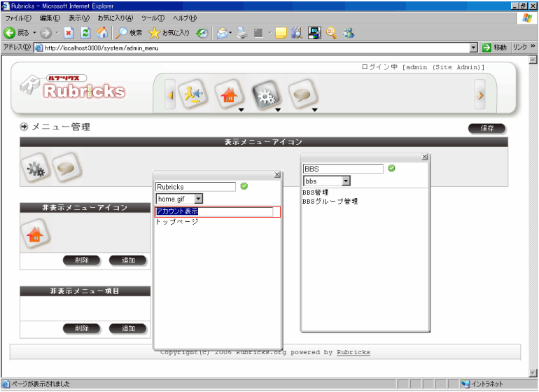
Task: Click the gear settings icon in the navigation bar
Action: pyautogui.click(x=265, y=94)
